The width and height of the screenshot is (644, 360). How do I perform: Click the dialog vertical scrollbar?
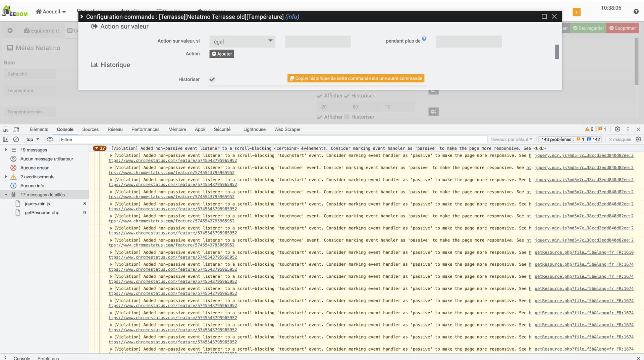coord(557,52)
